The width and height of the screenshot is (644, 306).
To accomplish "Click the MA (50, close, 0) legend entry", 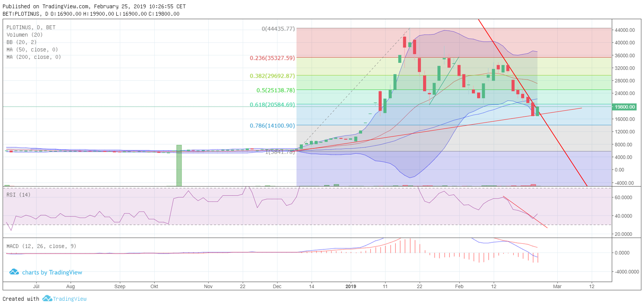I will pos(34,50).
